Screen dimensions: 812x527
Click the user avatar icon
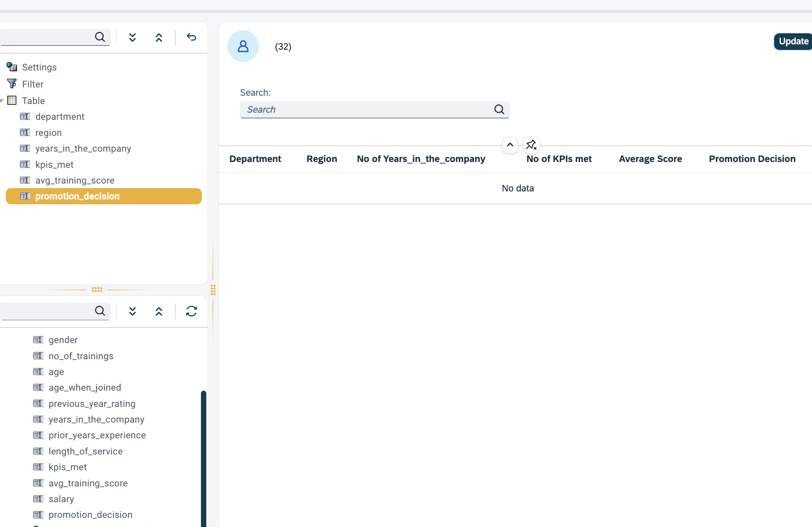coord(243,46)
